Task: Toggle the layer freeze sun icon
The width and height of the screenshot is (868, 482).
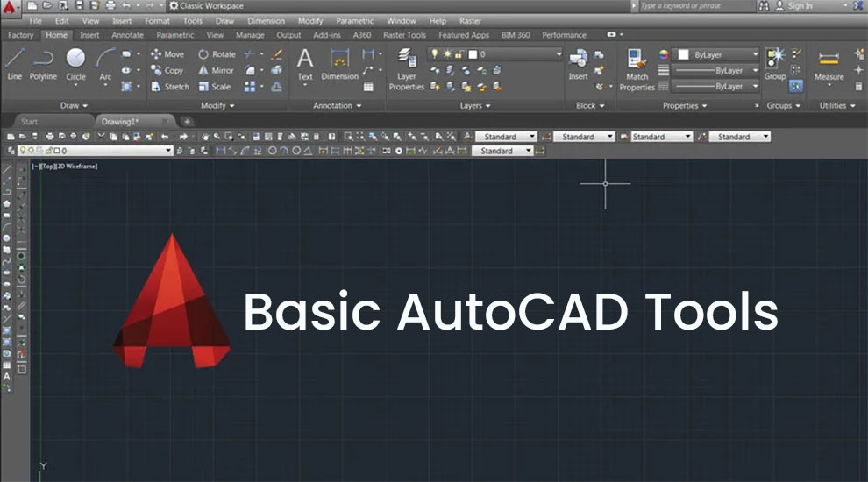Action: click(447, 53)
